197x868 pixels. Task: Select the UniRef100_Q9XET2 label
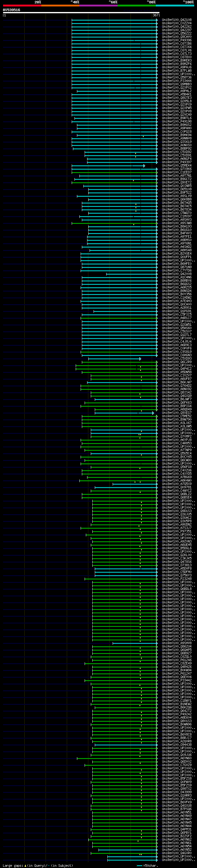click(x=177, y=182)
